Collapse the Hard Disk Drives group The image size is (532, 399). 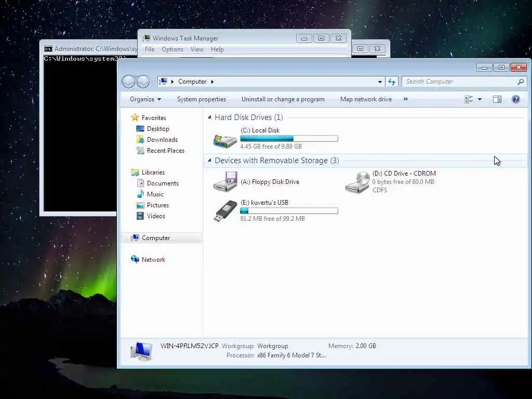point(209,117)
